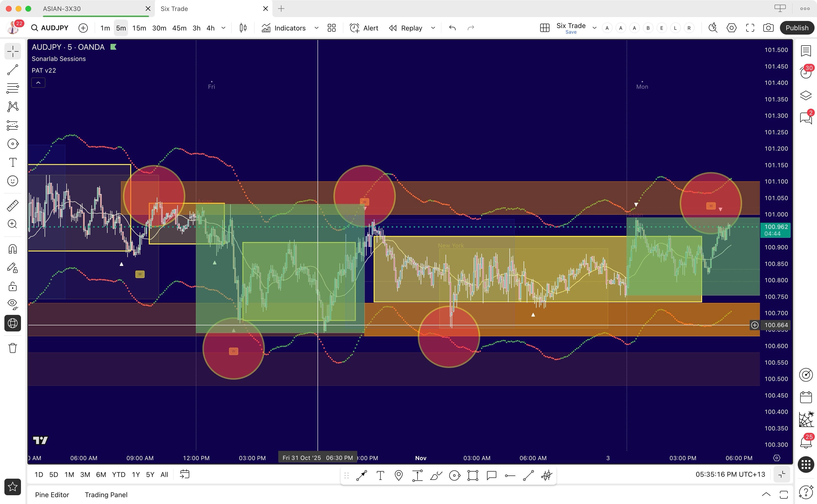Expand the extra timeframes dropdown next to 4h

(223, 28)
